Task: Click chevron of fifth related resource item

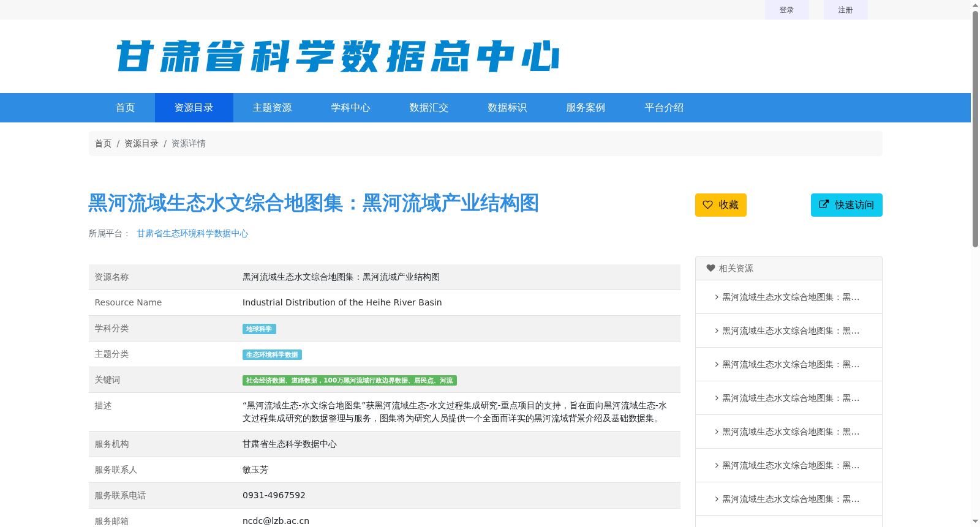Action: tap(717, 432)
